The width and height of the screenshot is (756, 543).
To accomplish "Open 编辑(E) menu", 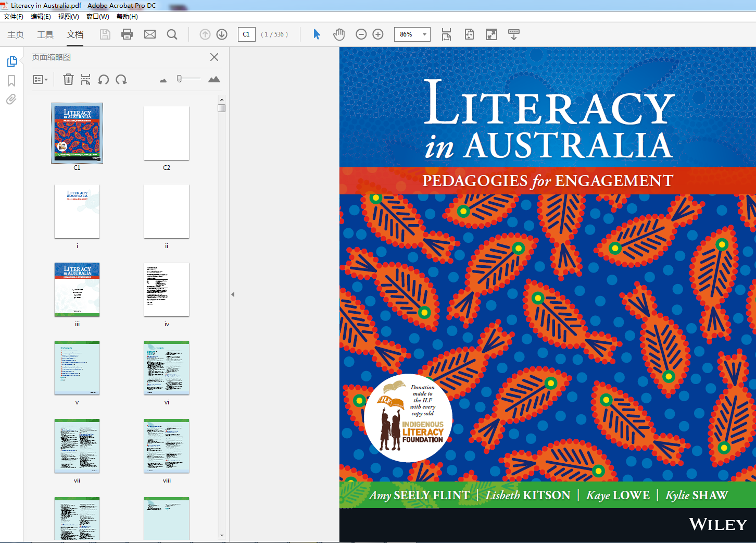I will (x=41, y=17).
